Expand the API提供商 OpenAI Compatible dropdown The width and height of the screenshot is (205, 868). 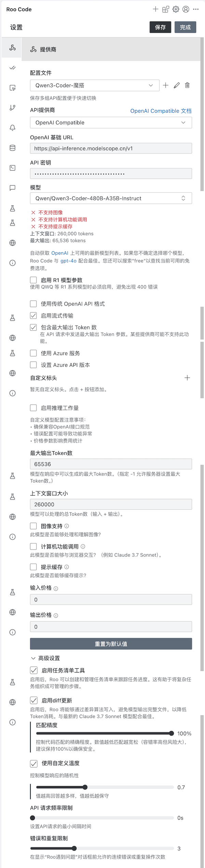(111, 123)
